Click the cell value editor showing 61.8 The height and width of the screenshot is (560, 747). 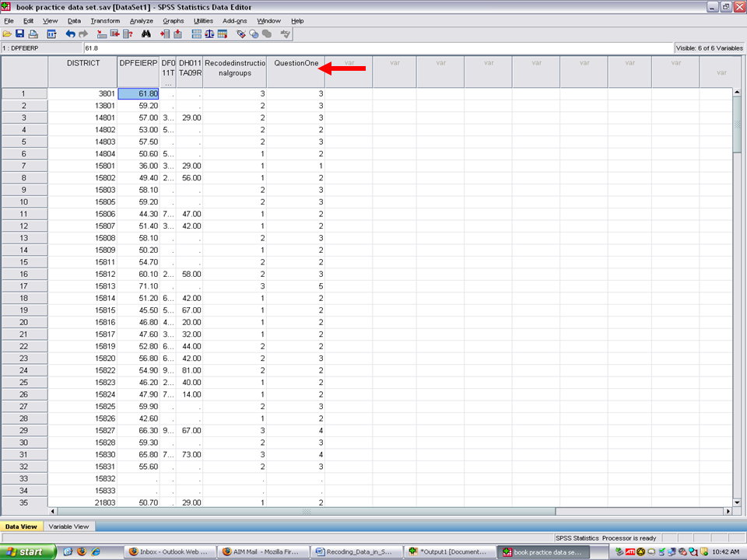tap(373, 48)
